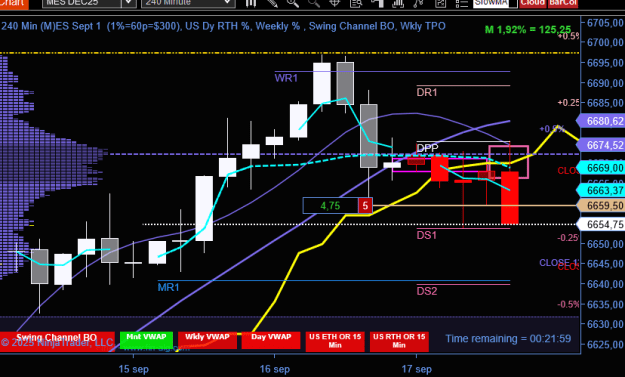
Task: Click the 6700,00 price axis label
Action: (605, 43)
